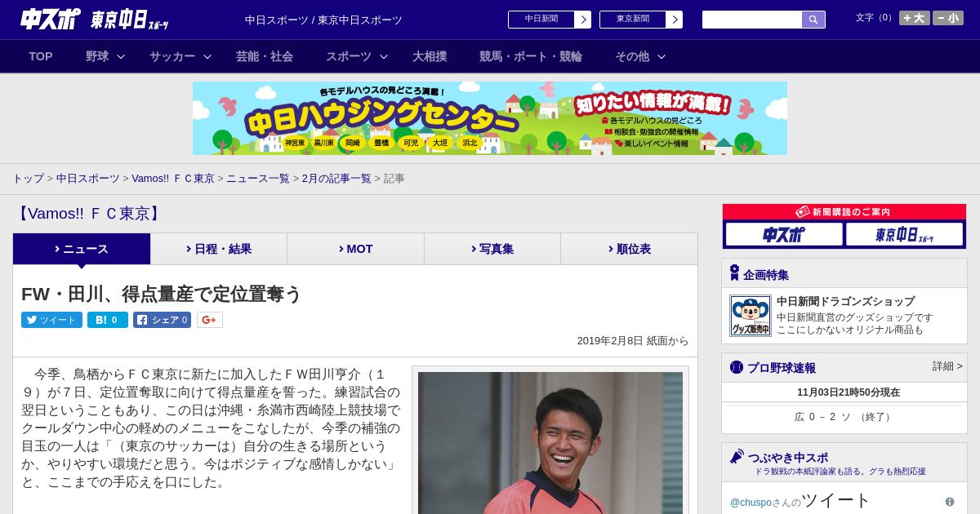980x514 pixels.
Task: Expand the スポーツ menu dropdown
Action: point(356,56)
